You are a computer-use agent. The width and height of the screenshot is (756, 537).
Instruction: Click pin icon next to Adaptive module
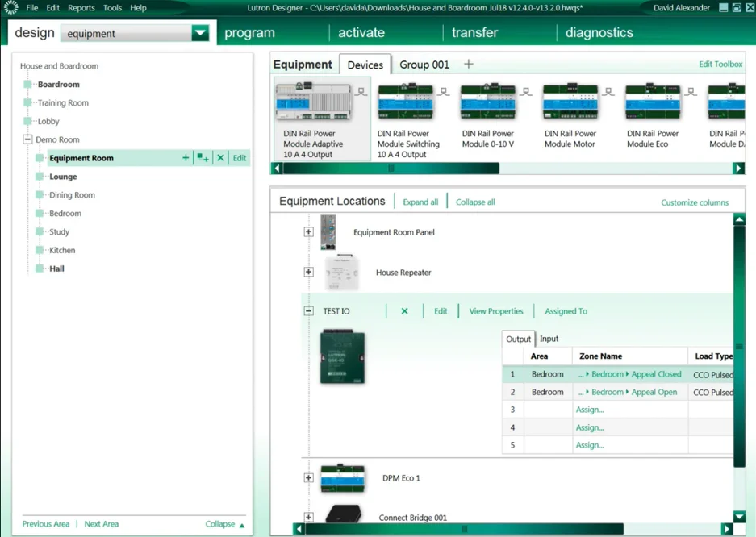[361, 92]
